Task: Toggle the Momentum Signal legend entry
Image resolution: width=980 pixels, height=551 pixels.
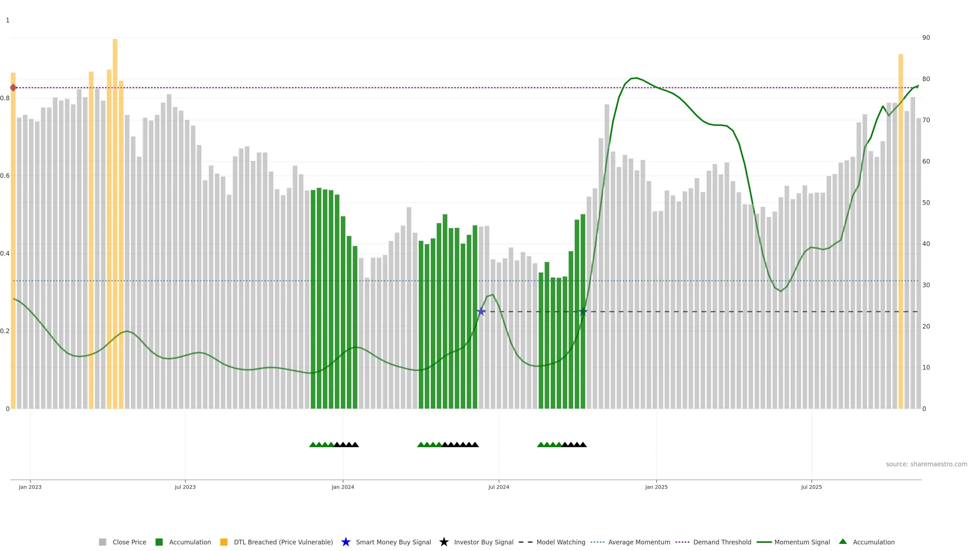Action: point(802,542)
